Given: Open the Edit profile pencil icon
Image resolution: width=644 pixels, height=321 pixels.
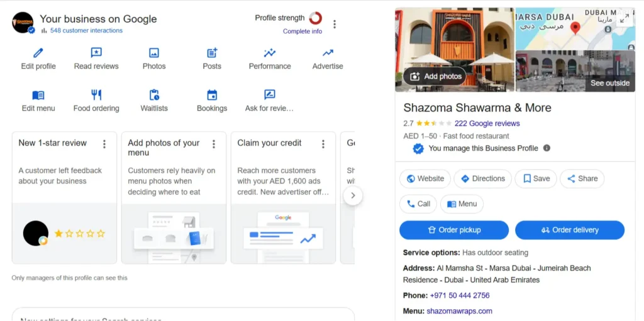Looking at the screenshot, I should pos(38,53).
